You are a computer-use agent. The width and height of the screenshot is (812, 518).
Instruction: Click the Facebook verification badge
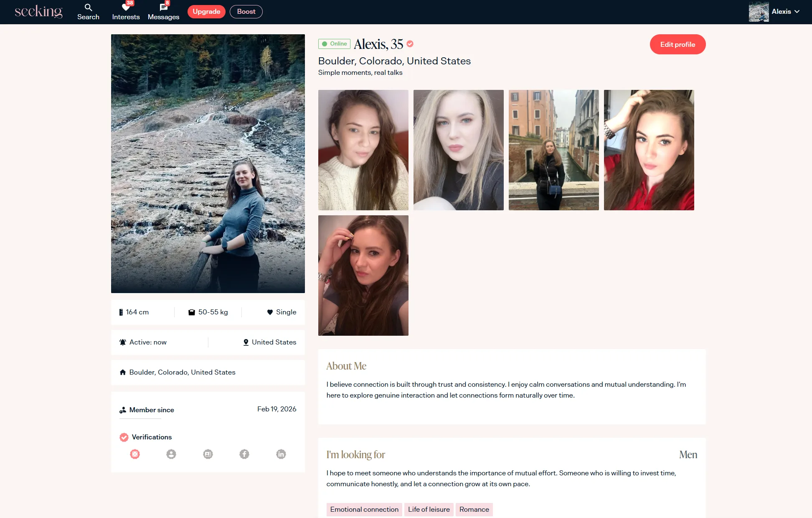click(244, 454)
